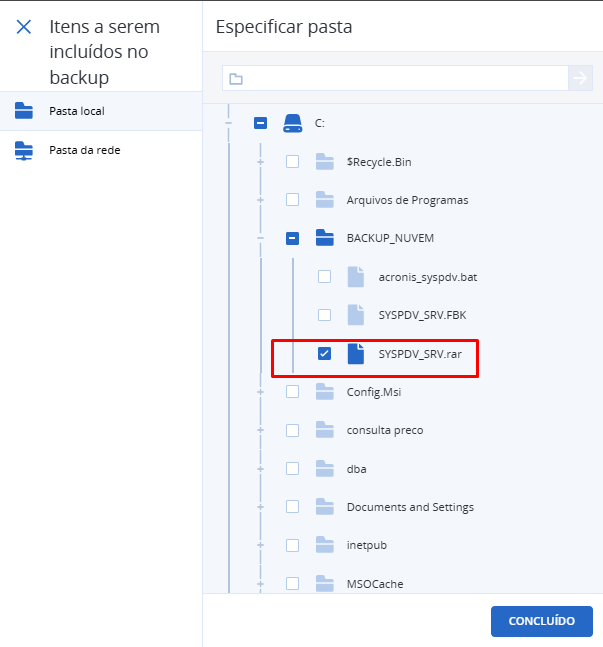603x647 pixels.
Task: Click the acronis_syspdv.bat file icon
Action: coord(355,276)
